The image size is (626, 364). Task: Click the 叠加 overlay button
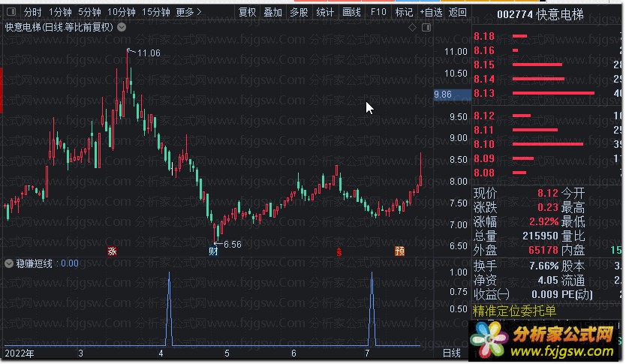tap(273, 12)
